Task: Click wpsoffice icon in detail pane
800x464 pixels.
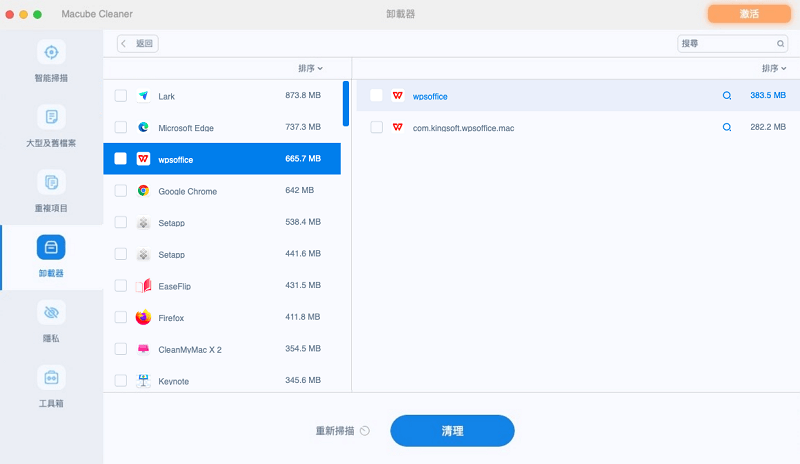Action: pyautogui.click(x=398, y=95)
